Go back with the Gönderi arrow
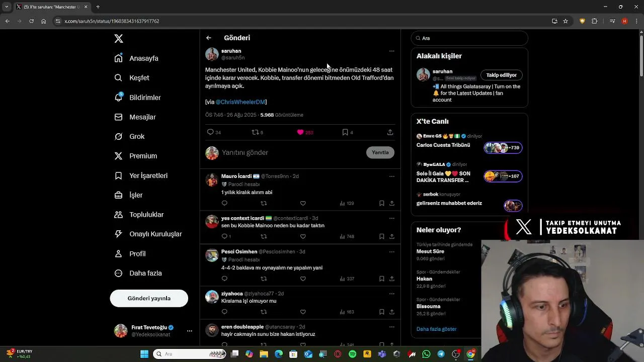 [209, 38]
